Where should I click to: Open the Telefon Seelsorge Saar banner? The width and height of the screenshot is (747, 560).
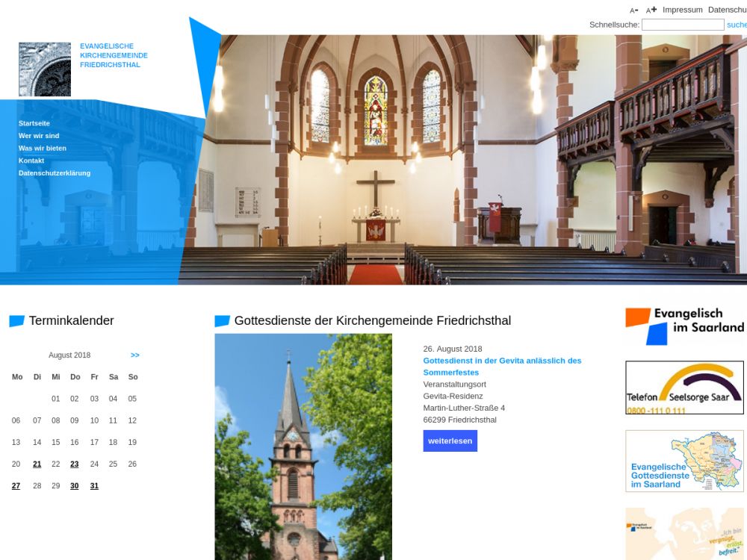click(x=684, y=388)
